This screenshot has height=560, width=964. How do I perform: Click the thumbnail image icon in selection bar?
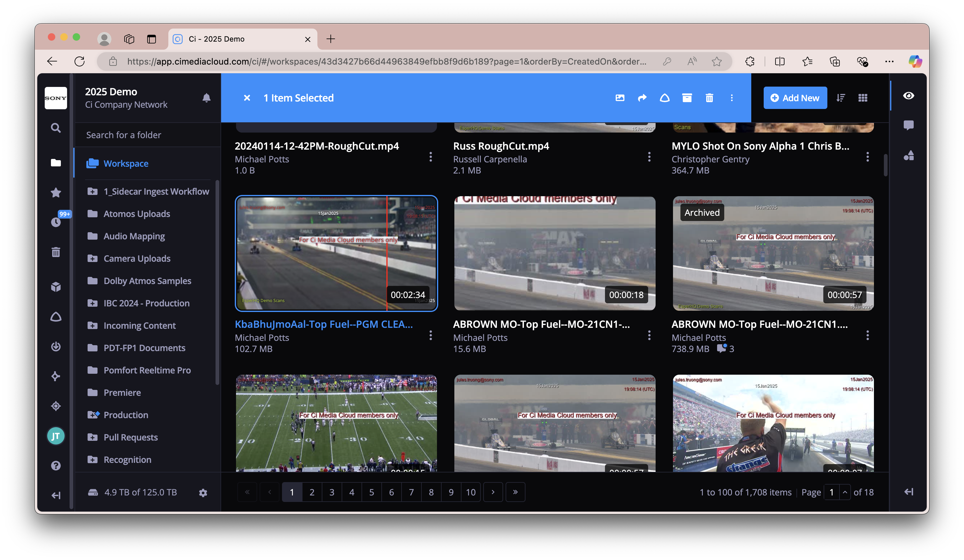tap(620, 98)
